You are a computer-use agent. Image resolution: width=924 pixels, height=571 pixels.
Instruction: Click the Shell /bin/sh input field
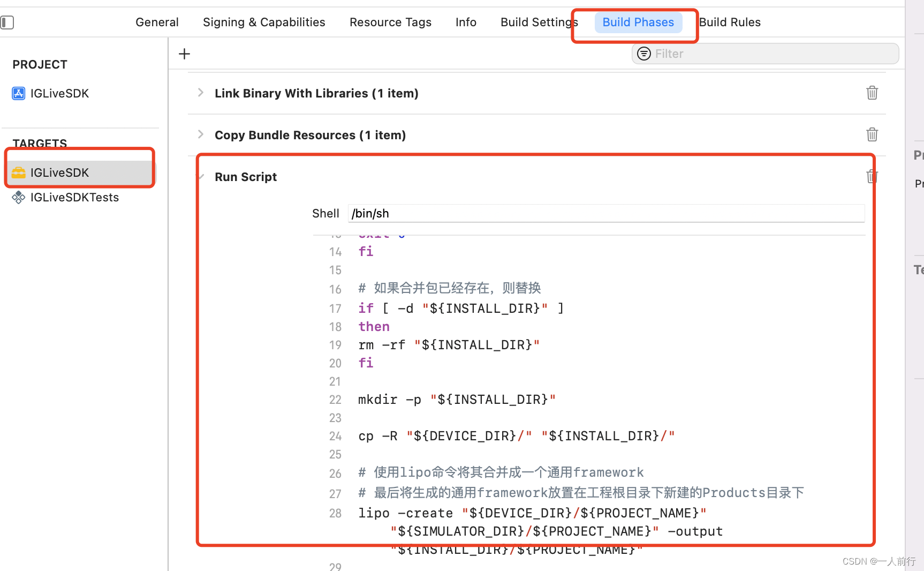(606, 213)
